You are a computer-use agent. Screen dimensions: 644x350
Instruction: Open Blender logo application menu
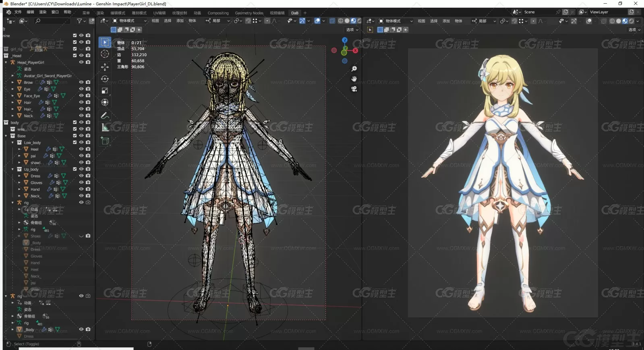8,12
